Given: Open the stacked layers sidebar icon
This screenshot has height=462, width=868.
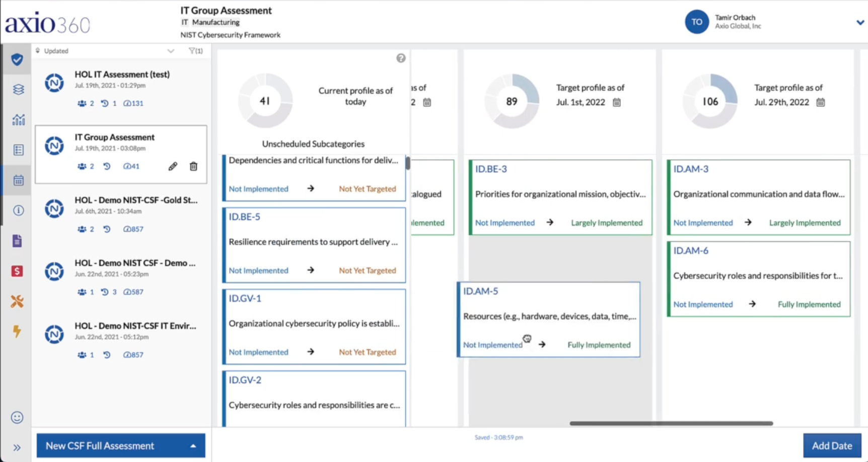Looking at the screenshot, I should point(18,90).
